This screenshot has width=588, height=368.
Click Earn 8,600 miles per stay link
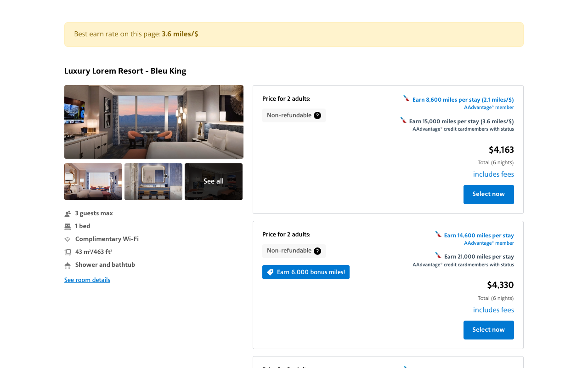(463, 100)
